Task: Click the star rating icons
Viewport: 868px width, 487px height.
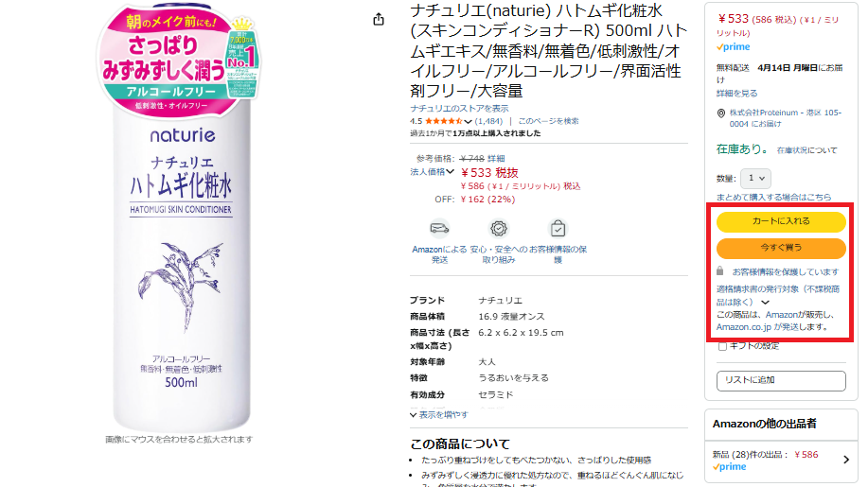Action: [444, 121]
